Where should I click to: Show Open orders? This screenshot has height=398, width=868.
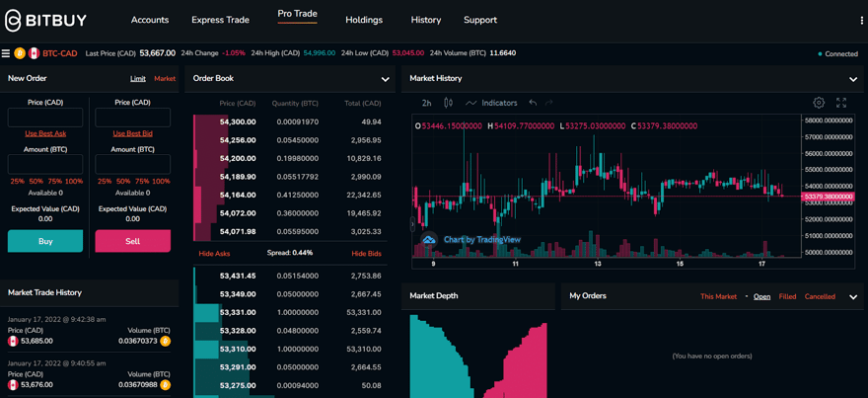tap(761, 296)
